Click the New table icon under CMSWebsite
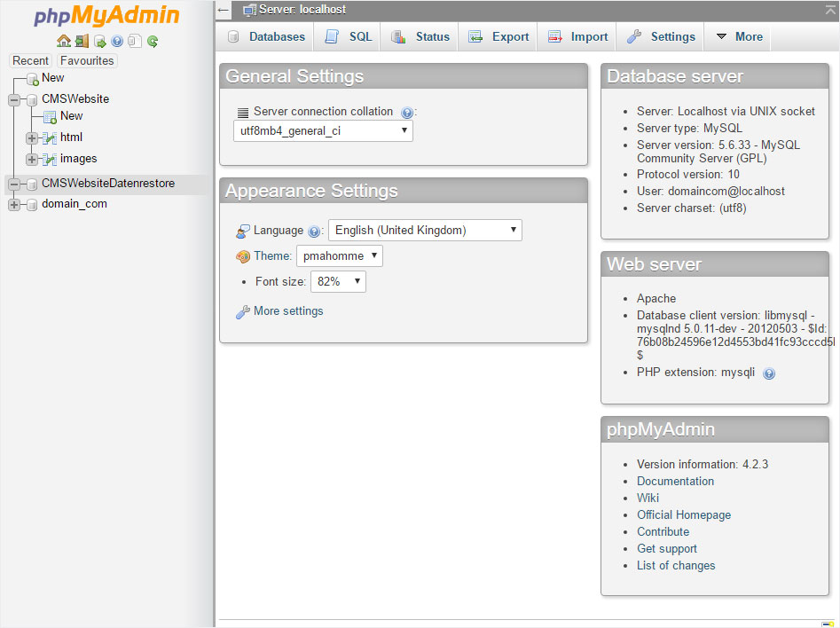840x628 pixels. (50, 117)
